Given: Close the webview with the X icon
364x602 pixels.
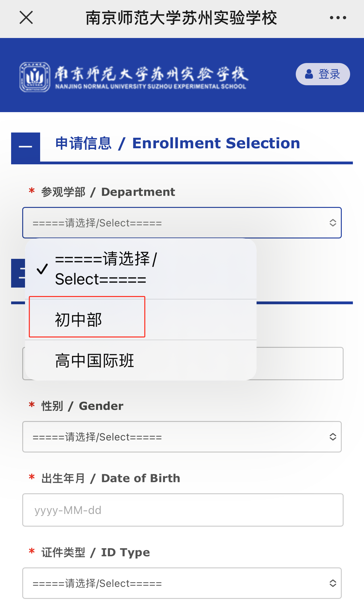Looking at the screenshot, I should click(26, 17).
